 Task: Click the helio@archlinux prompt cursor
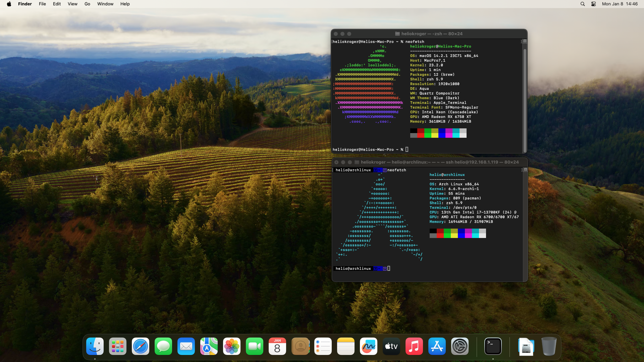point(389,268)
